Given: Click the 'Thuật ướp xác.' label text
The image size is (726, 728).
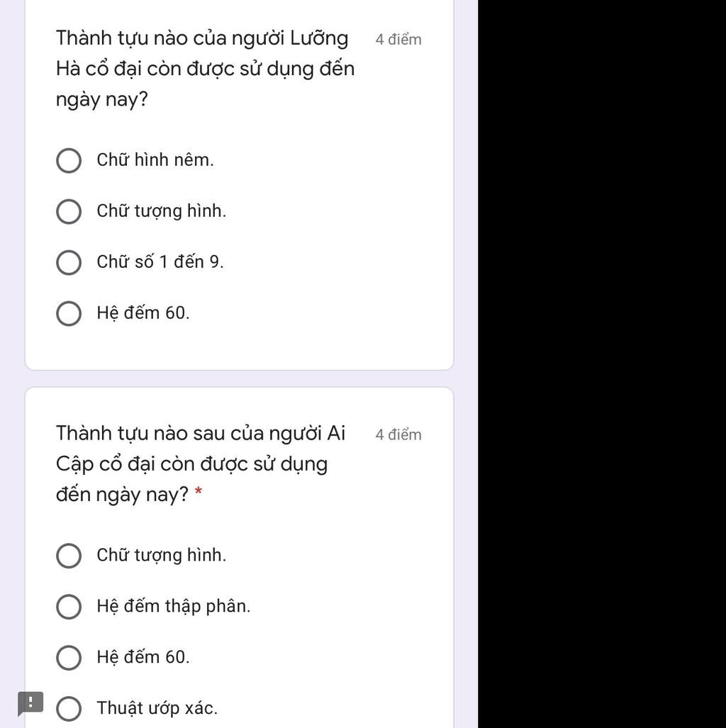Looking at the screenshot, I should coord(157,708).
